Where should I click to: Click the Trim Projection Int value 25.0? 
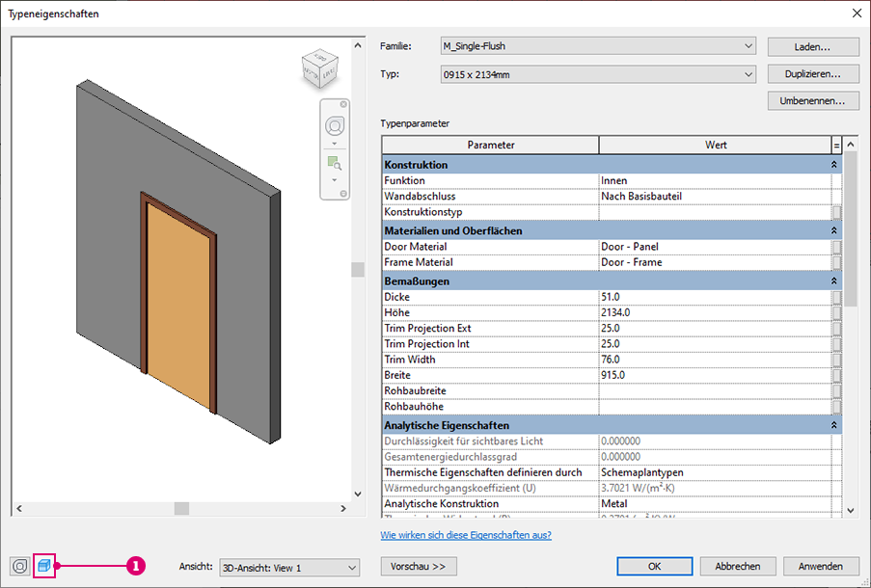click(715, 344)
